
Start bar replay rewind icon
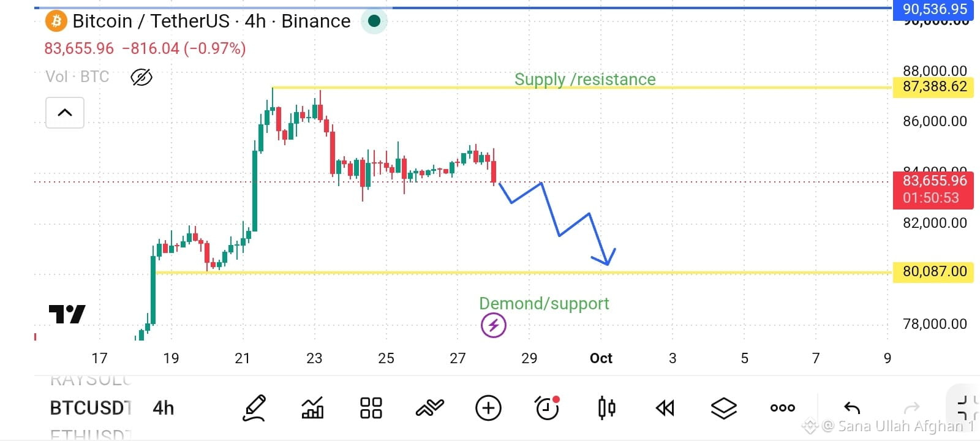pyautogui.click(x=665, y=408)
